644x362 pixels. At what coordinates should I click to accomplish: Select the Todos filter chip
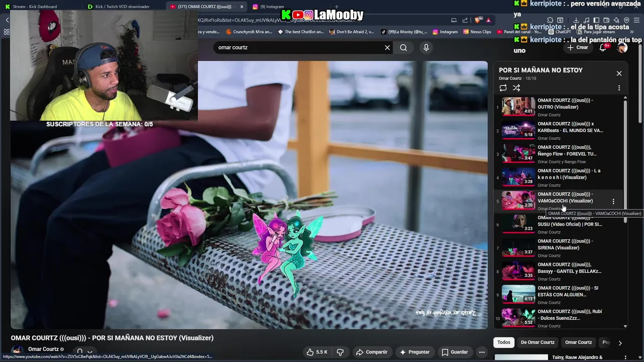[504, 342]
